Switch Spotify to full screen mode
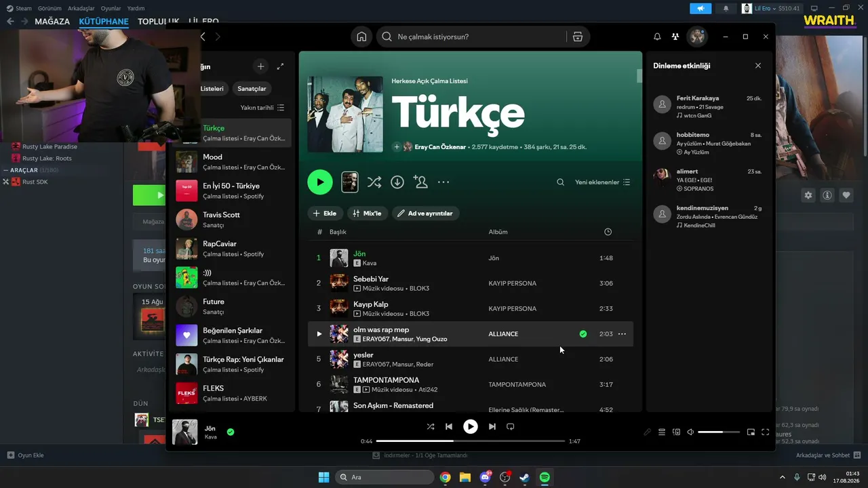This screenshot has width=868, height=488. 766,432
